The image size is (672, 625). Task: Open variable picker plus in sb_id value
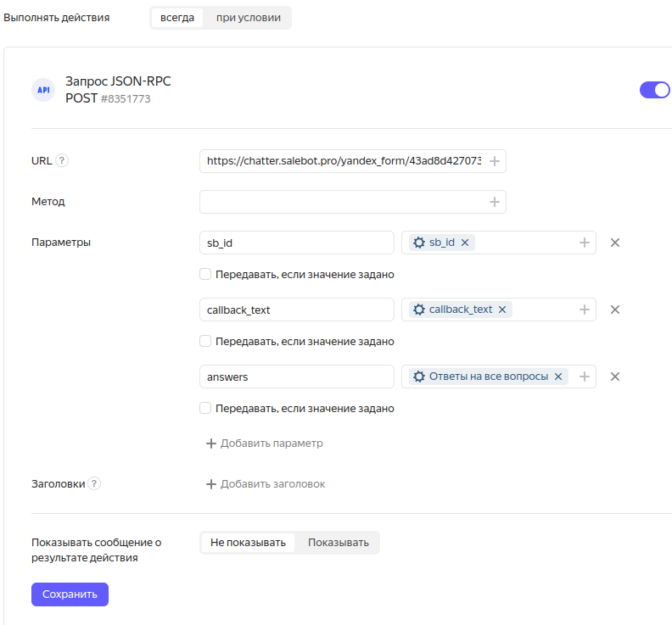coord(584,243)
